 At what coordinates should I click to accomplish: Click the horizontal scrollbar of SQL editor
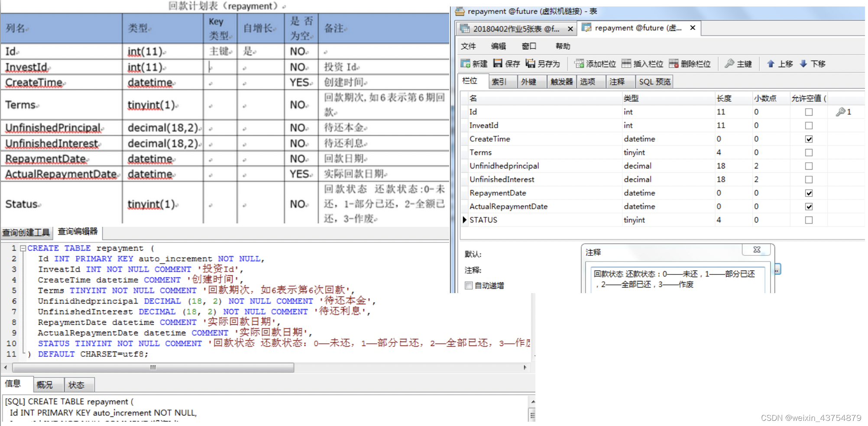(153, 368)
